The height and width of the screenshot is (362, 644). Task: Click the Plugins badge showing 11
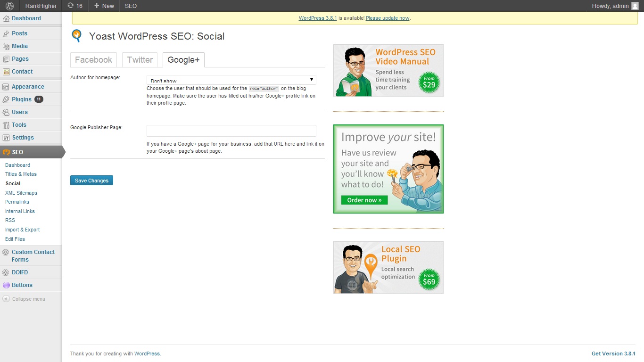[x=39, y=99]
